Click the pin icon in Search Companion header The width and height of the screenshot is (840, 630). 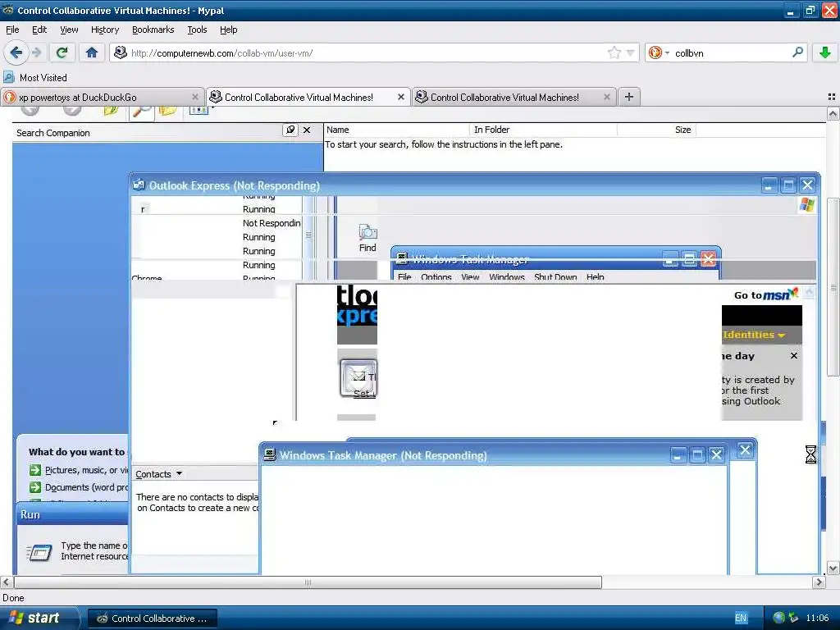(x=290, y=130)
